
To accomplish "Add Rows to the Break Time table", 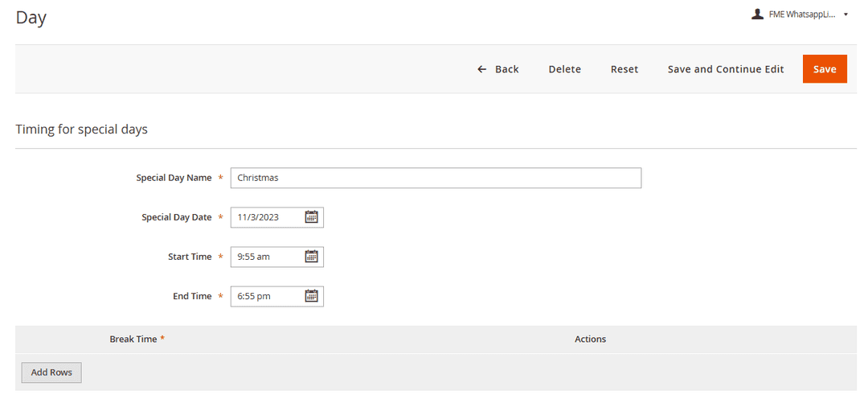I will pos(51,372).
